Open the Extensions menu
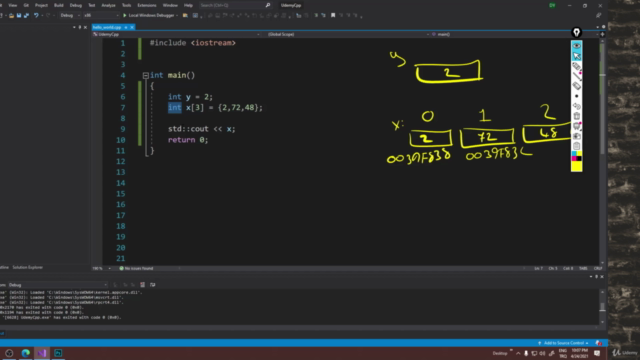The height and width of the screenshot is (360, 640). point(147,5)
